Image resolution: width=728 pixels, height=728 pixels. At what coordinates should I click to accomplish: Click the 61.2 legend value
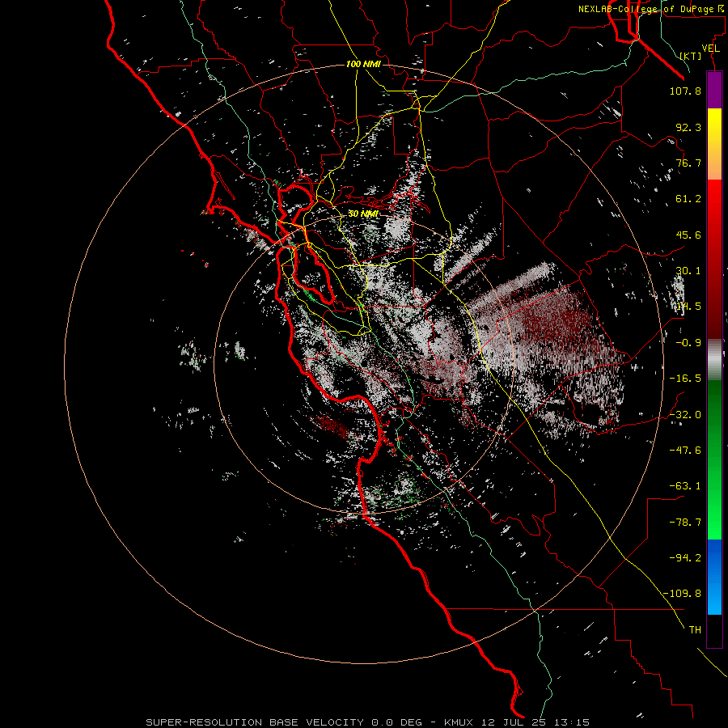click(x=688, y=199)
